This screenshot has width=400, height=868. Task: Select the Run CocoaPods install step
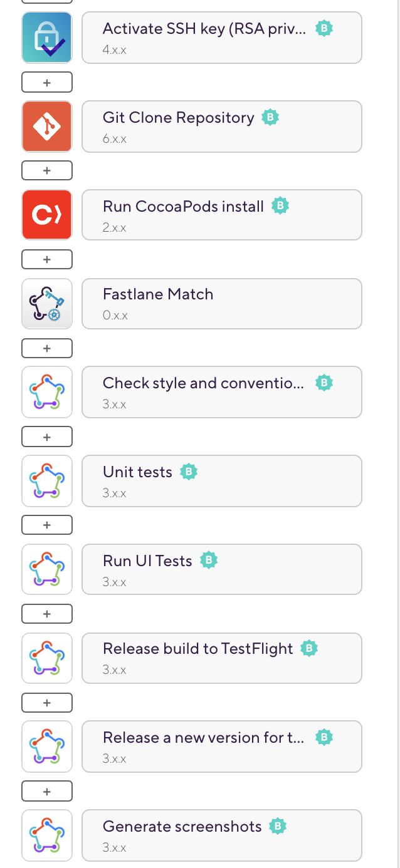pyautogui.click(x=222, y=215)
